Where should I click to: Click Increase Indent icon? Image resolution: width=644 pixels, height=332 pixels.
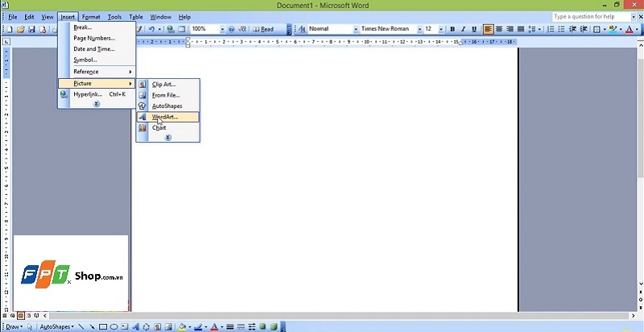(584, 29)
